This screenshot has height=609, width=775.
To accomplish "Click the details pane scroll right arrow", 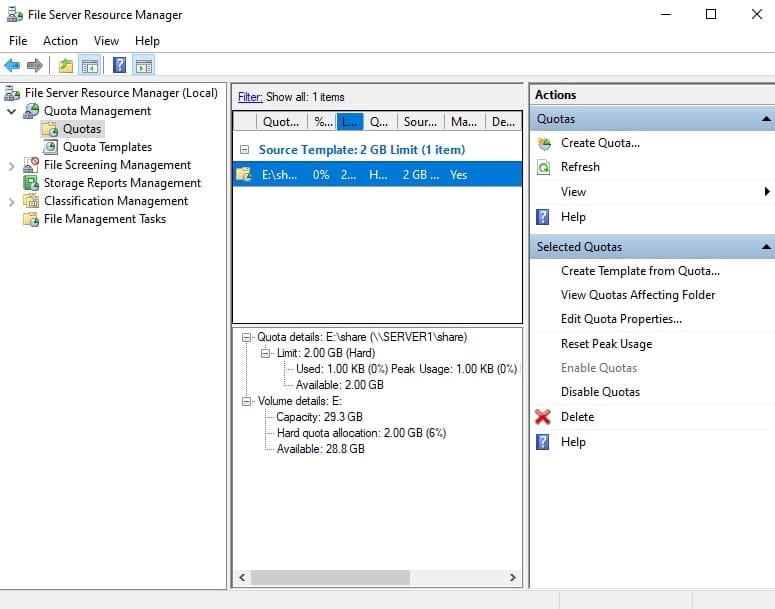I will click(x=513, y=577).
